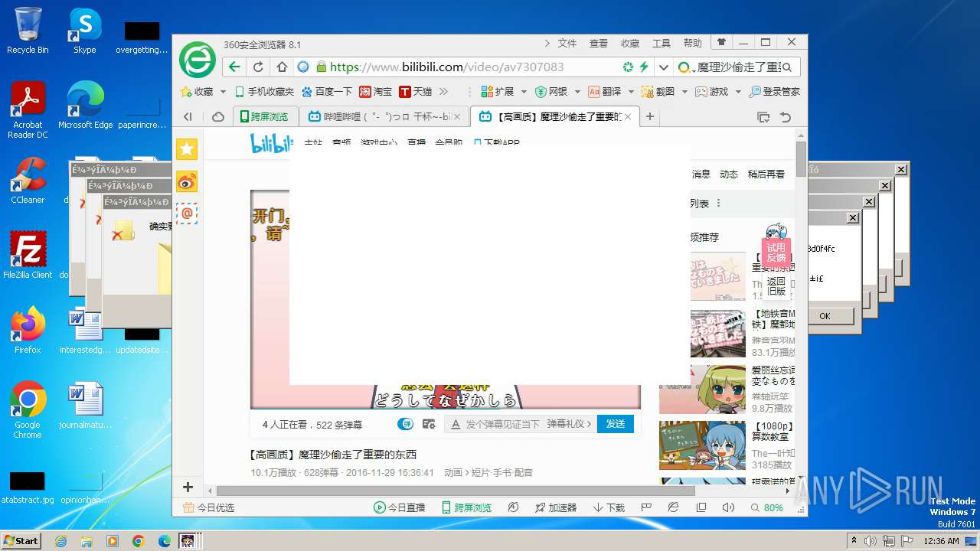The height and width of the screenshot is (551, 980).
Task: Open the 1080p 算数教室 video thumbnail
Action: tap(702, 445)
